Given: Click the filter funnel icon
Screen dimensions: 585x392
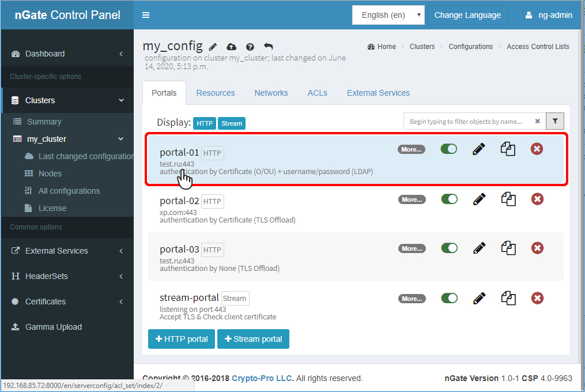Looking at the screenshot, I should tap(555, 121).
